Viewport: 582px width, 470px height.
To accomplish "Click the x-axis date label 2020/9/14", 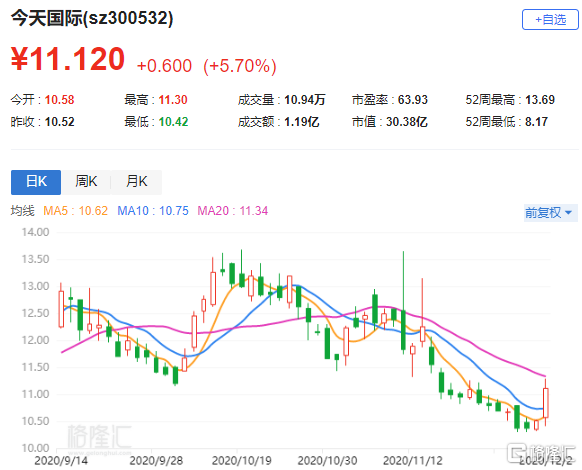I will click(61, 461).
